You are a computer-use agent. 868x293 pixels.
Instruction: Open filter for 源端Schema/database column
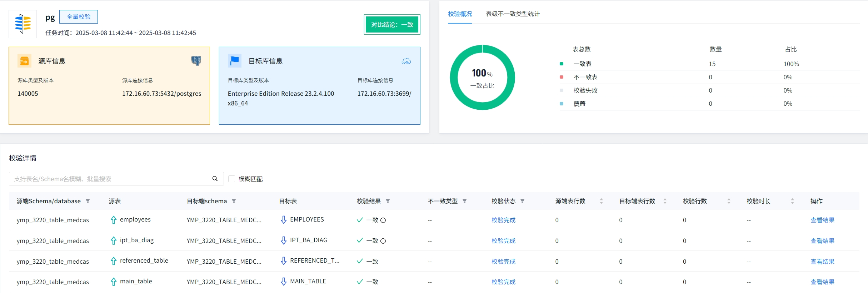pyautogui.click(x=88, y=201)
